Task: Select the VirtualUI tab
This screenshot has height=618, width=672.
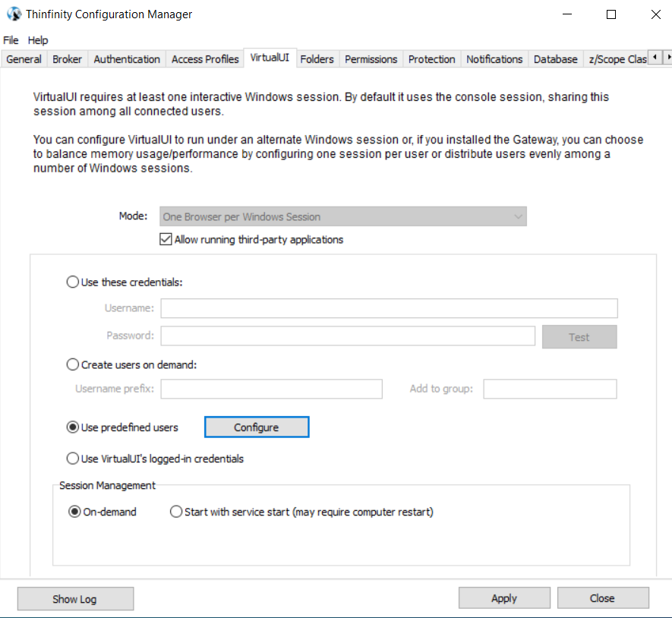Action: coord(270,58)
